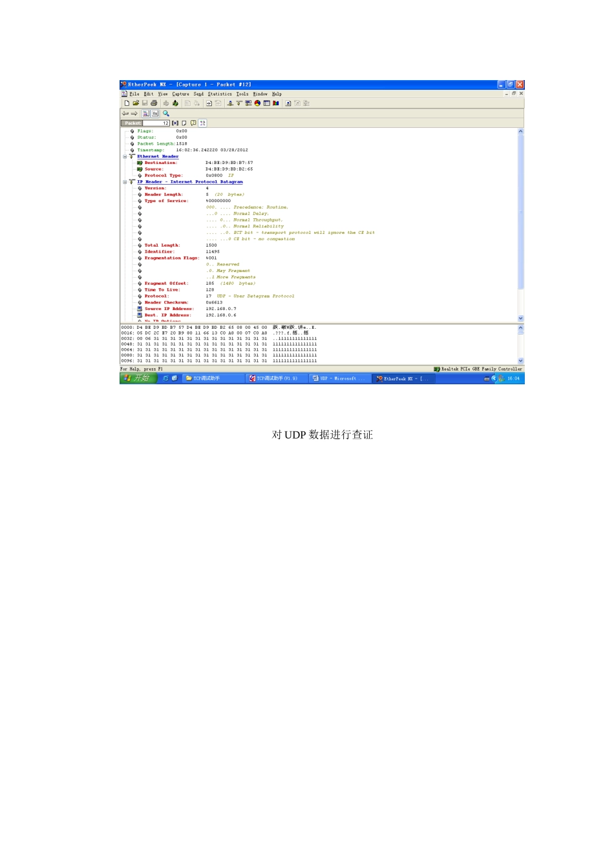Click the magnifier search icon
Image resolution: width=614 pixels, height=868 pixels.
coord(166,114)
